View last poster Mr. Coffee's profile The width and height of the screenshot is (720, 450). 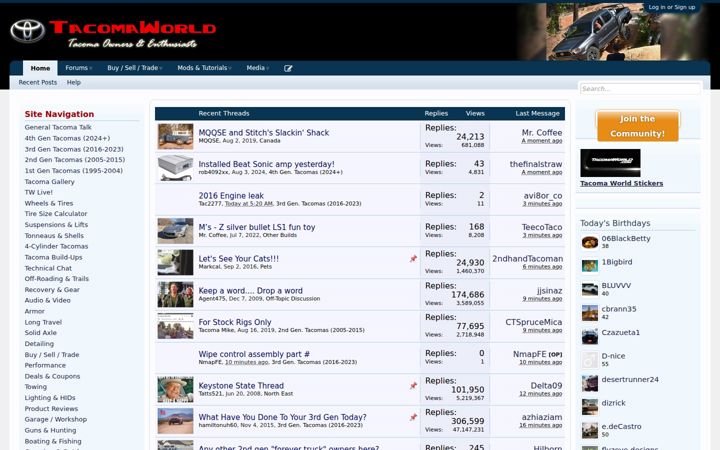click(x=542, y=133)
